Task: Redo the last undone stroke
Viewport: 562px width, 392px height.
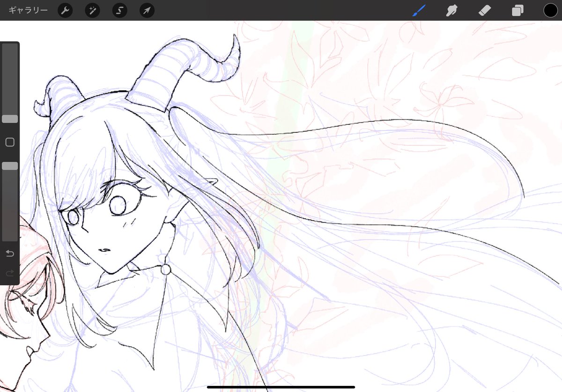Action: coord(10,273)
